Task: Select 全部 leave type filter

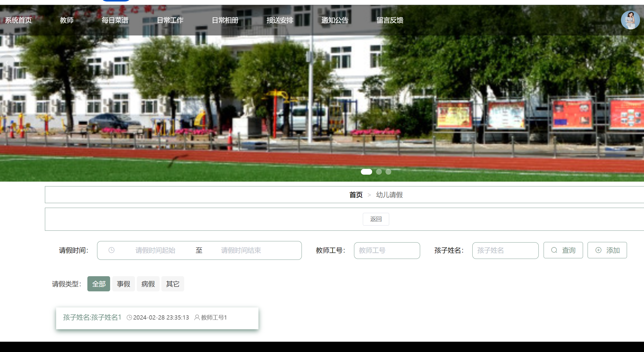Action: pyautogui.click(x=99, y=284)
